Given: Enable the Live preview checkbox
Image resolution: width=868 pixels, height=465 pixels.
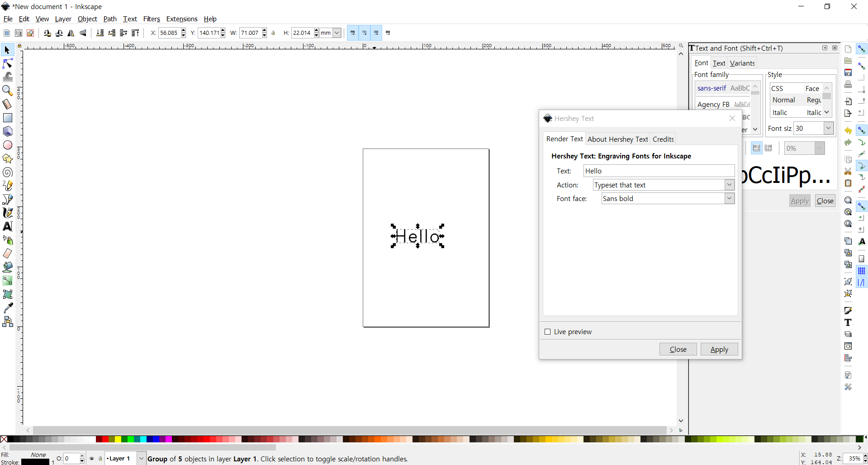Looking at the screenshot, I should (548, 332).
